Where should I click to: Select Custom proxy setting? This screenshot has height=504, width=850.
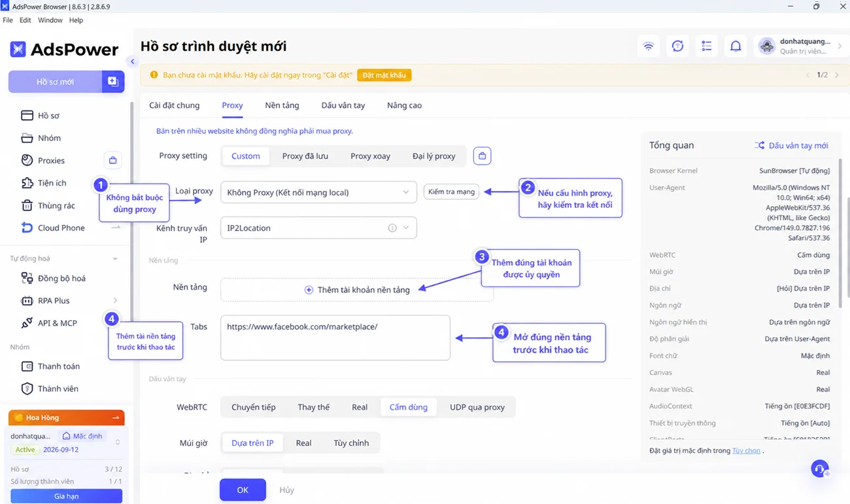(x=246, y=156)
